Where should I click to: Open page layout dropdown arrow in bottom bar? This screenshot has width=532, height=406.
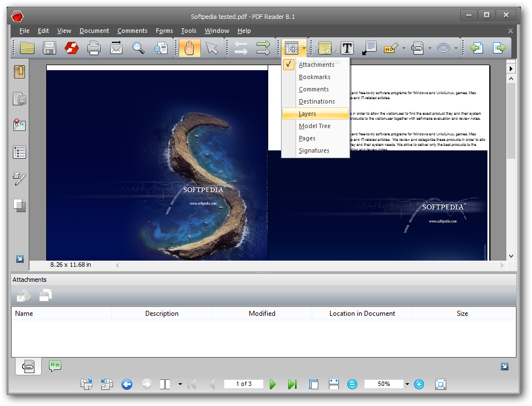180,384
